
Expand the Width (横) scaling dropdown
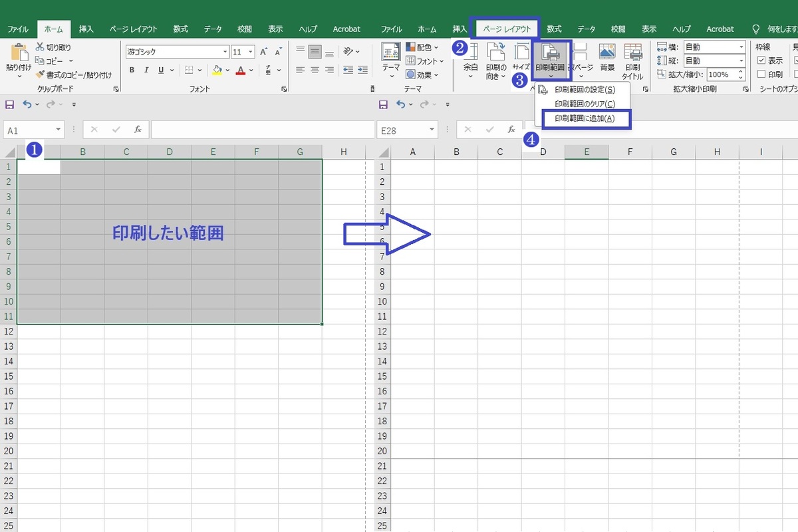point(741,47)
